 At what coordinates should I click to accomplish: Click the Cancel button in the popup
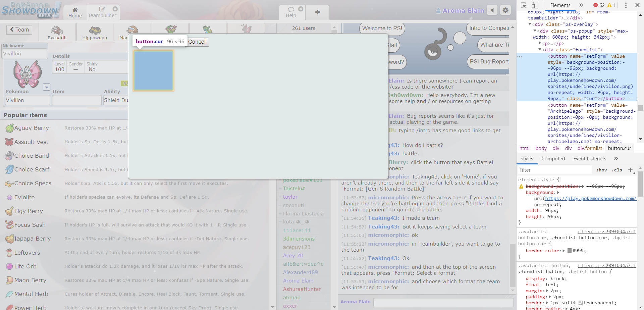(x=197, y=42)
